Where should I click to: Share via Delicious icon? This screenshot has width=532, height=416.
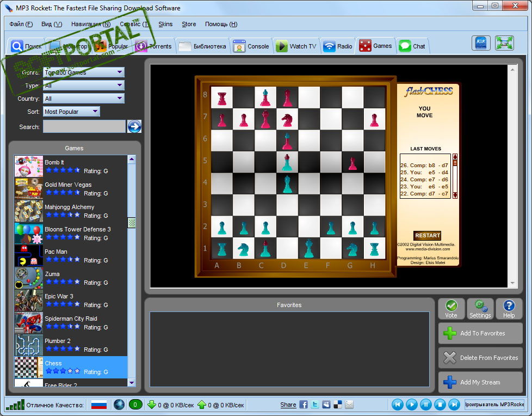tap(338, 405)
